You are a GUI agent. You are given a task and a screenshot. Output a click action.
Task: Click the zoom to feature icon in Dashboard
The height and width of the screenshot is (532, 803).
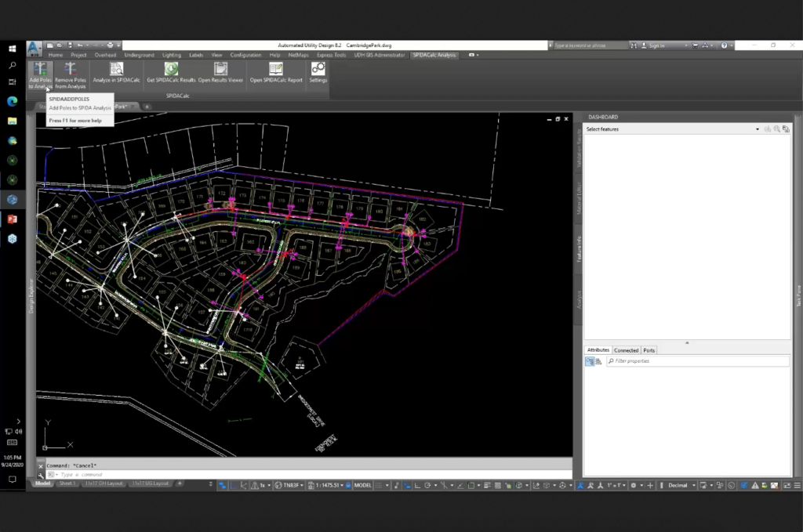pos(776,129)
